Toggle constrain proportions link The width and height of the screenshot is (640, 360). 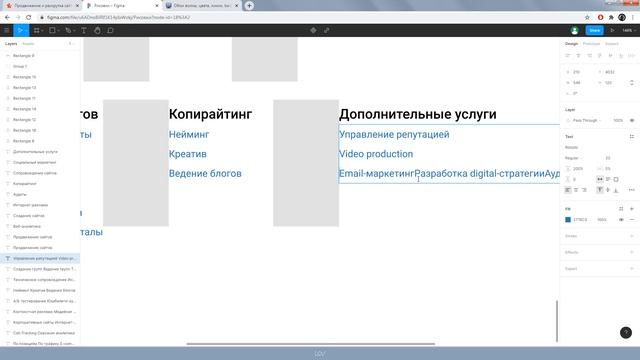(x=631, y=82)
